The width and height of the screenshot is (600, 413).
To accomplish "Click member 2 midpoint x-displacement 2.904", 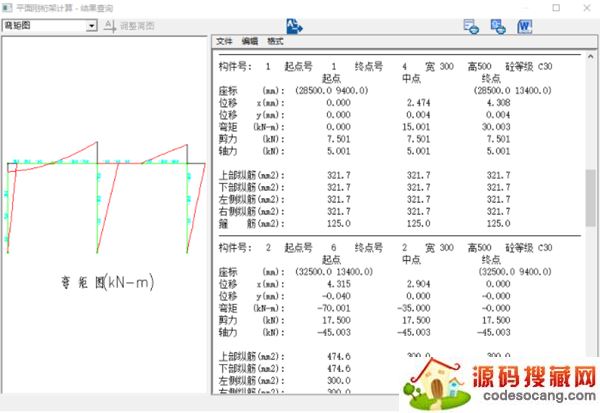I will (x=418, y=284).
